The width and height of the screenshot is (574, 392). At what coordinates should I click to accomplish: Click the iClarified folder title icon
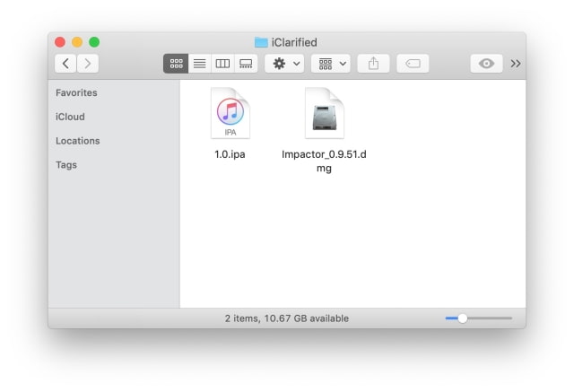tap(261, 42)
